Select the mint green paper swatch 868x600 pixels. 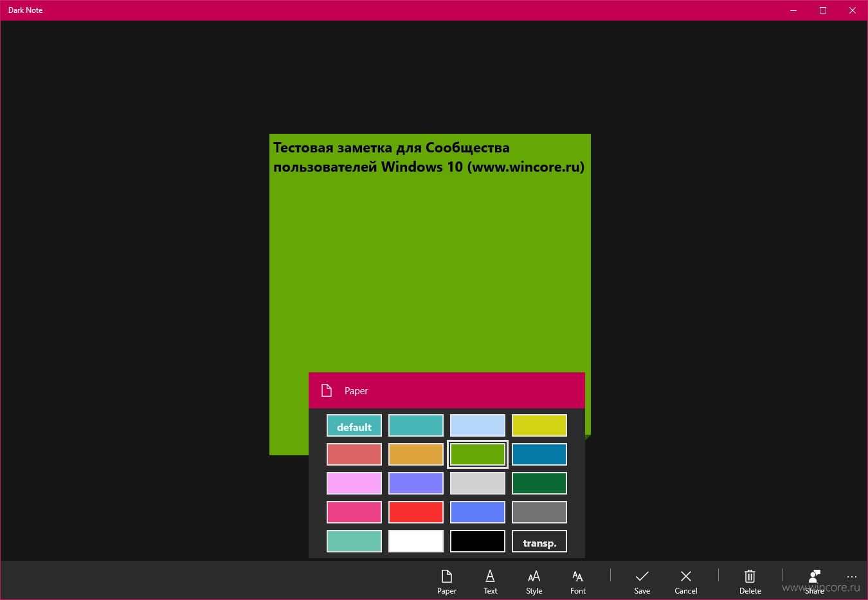[x=354, y=541]
